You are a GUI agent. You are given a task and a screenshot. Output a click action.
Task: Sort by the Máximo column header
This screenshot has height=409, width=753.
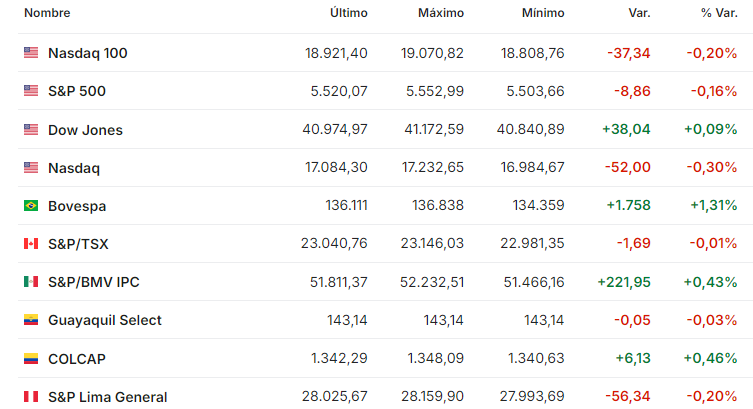[441, 13]
